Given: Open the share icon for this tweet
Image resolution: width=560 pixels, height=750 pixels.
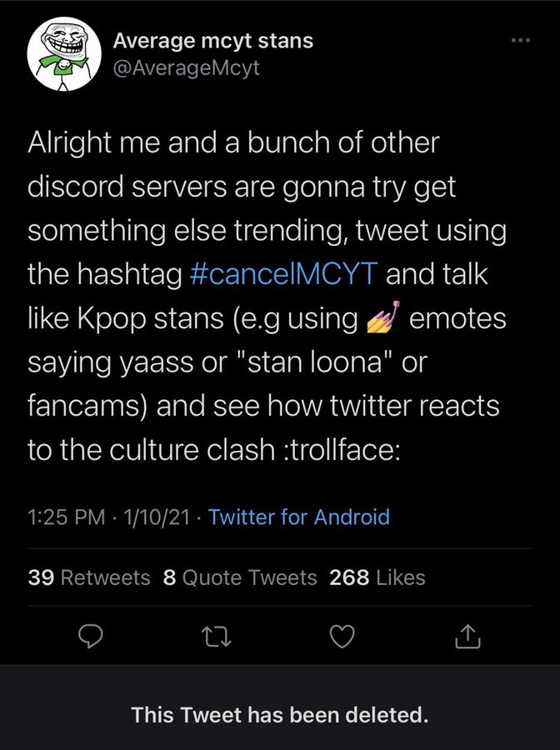Looking at the screenshot, I should point(469,637).
